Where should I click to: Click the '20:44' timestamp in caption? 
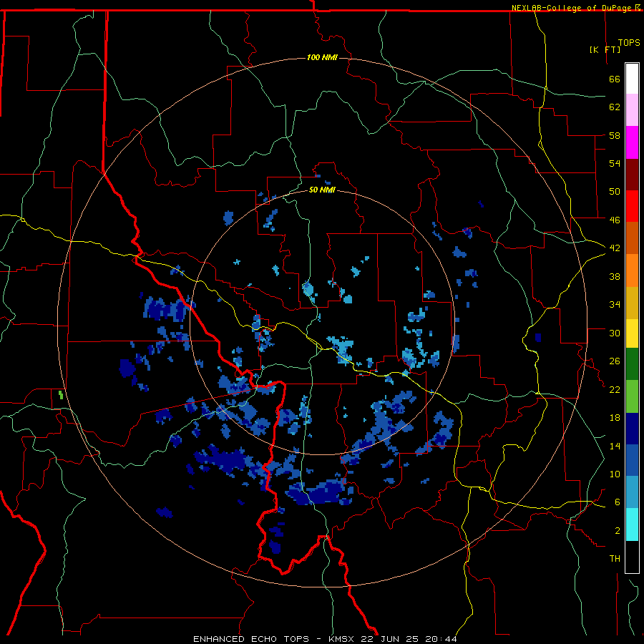click(x=441, y=639)
